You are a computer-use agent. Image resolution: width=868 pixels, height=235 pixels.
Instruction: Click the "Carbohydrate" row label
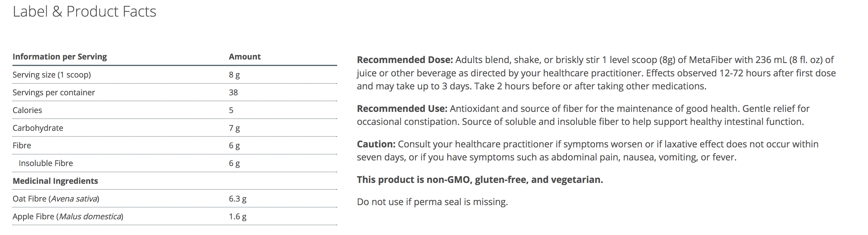pos(38,128)
